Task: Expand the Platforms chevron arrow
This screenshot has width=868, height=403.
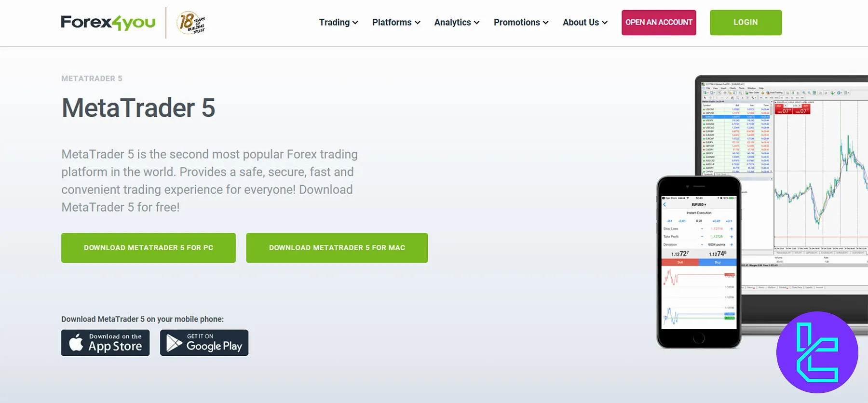Action: coord(417,23)
